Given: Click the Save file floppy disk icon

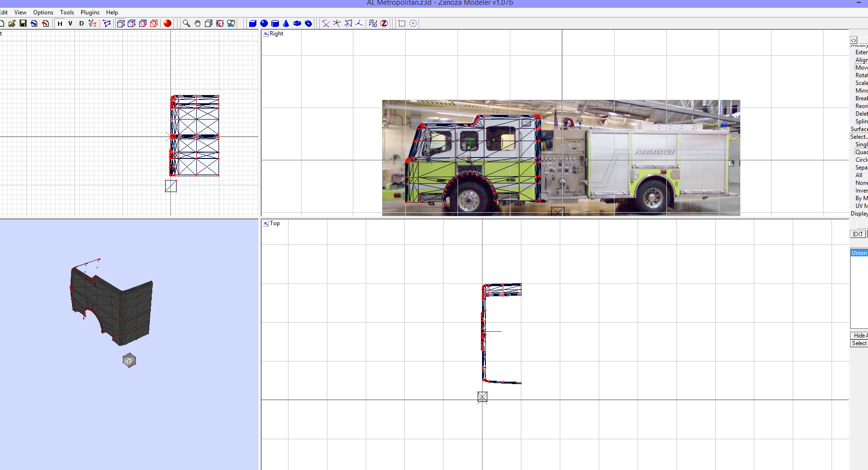Looking at the screenshot, I should [x=23, y=24].
